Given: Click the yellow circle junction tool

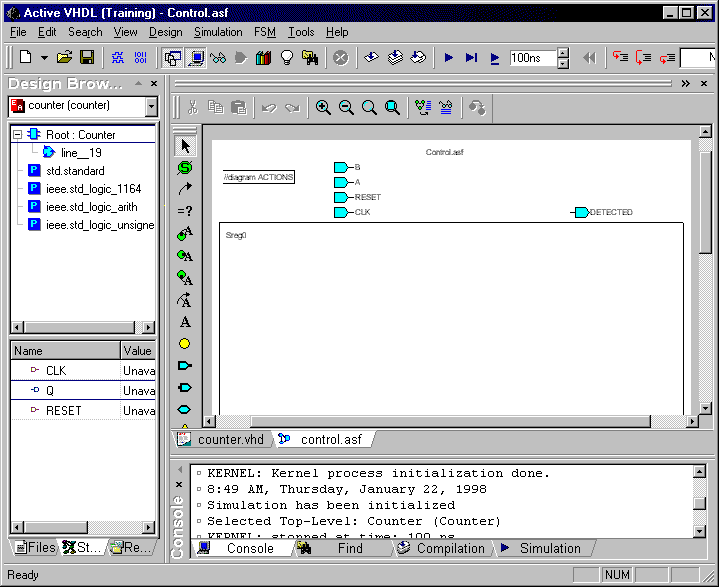Looking at the screenshot, I should pyautogui.click(x=185, y=344).
